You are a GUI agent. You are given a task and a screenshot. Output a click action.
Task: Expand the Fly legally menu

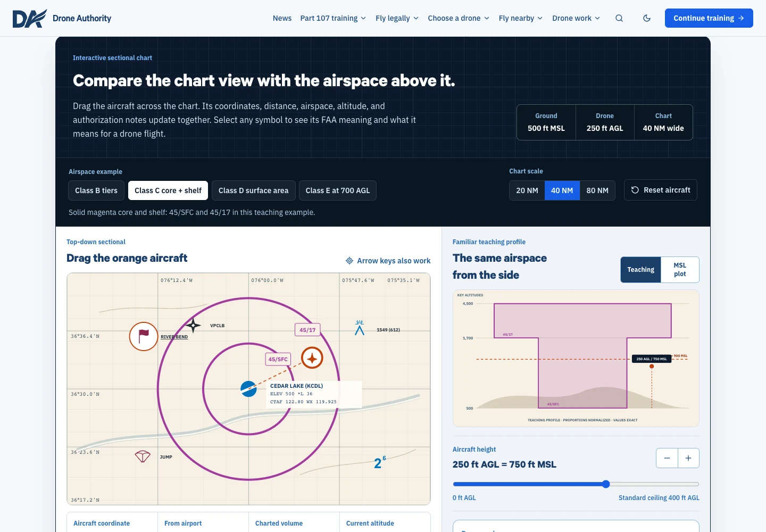[397, 18]
